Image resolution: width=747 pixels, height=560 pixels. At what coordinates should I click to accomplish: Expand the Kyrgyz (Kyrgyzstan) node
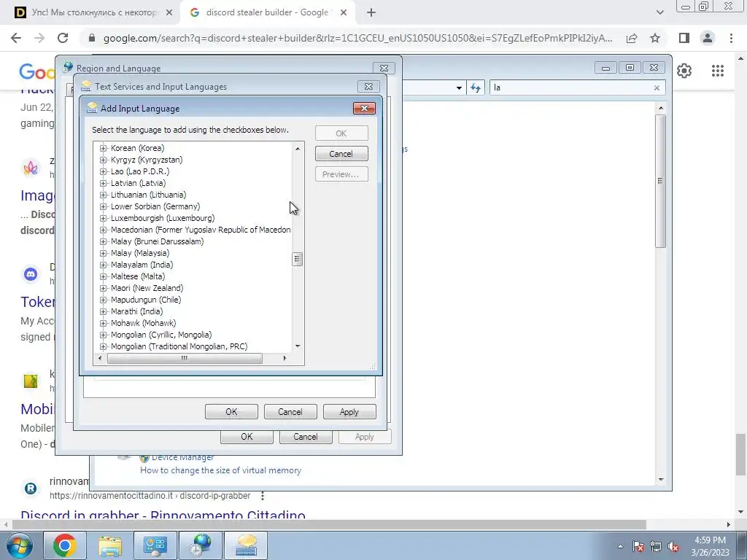103,160
